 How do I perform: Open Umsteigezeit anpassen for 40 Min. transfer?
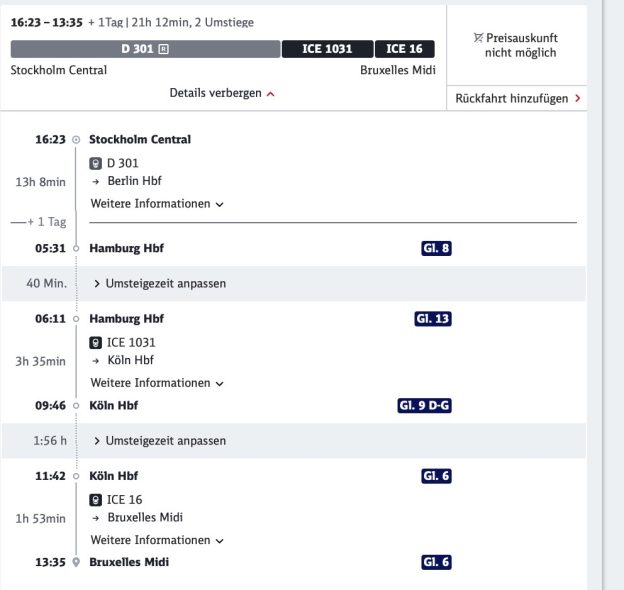coord(160,284)
